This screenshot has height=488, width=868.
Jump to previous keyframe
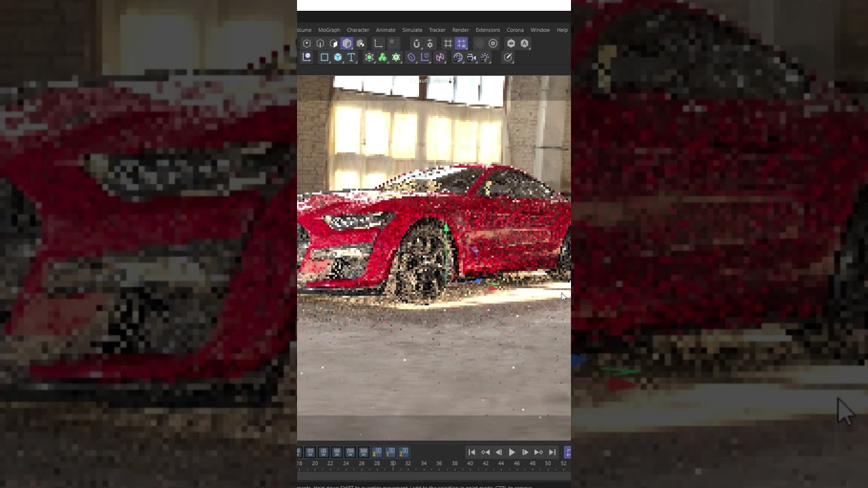(x=486, y=452)
